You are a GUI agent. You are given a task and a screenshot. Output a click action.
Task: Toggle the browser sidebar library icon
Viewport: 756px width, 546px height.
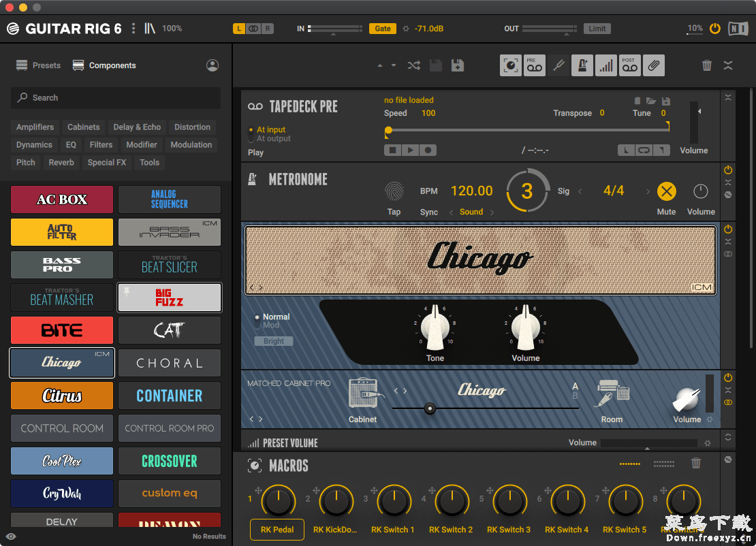pos(149,29)
